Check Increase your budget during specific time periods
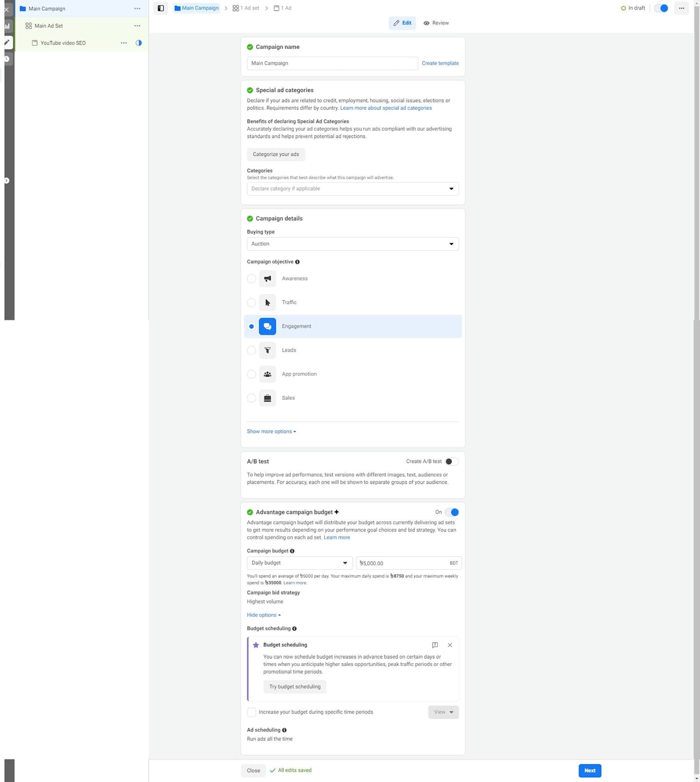The width and height of the screenshot is (700, 782). click(x=252, y=712)
